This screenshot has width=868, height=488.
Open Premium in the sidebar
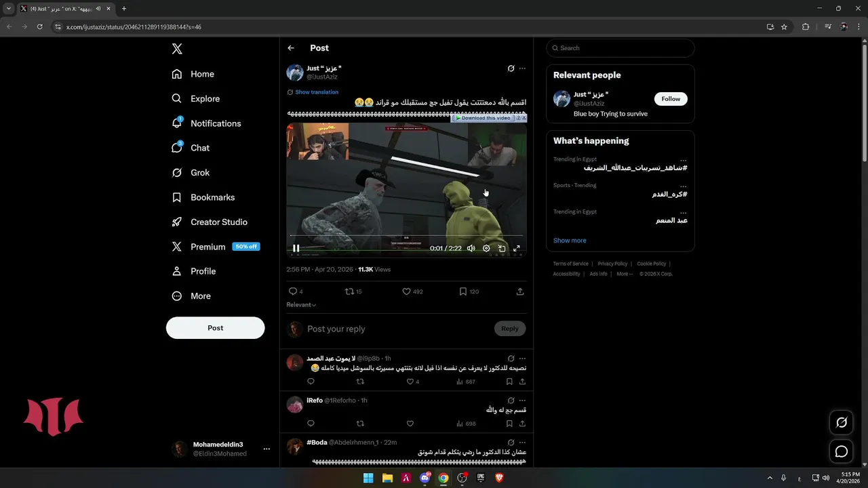coord(216,247)
